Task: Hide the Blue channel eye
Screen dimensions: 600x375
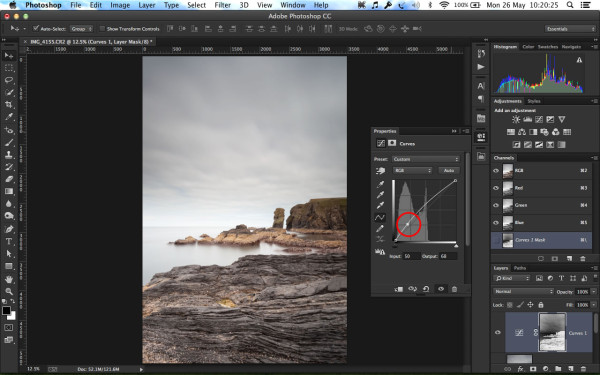Action: pyautogui.click(x=496, y=222)
